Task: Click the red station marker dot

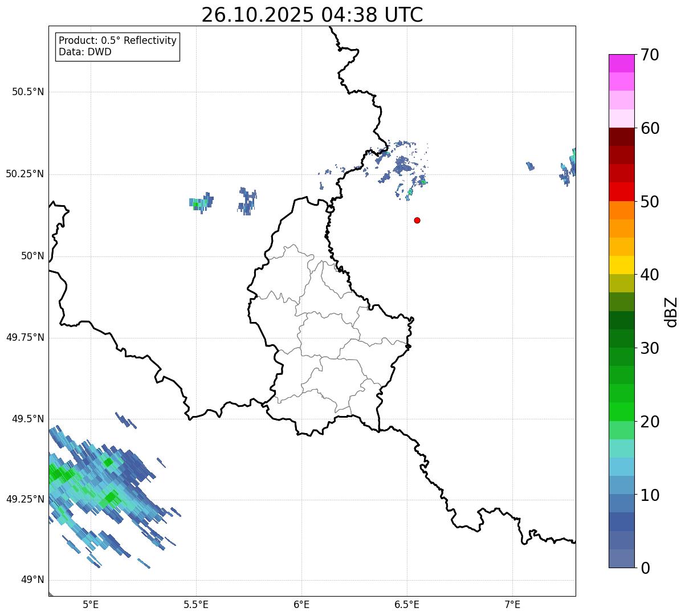Action: click(x=417, y=220)
